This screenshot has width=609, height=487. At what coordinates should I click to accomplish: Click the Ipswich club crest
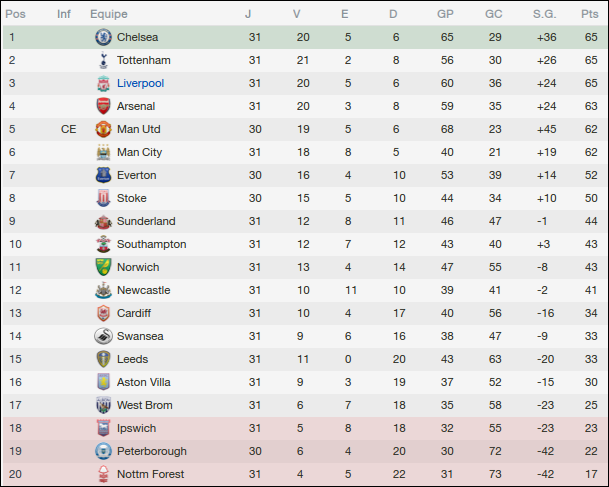[103, 428]
